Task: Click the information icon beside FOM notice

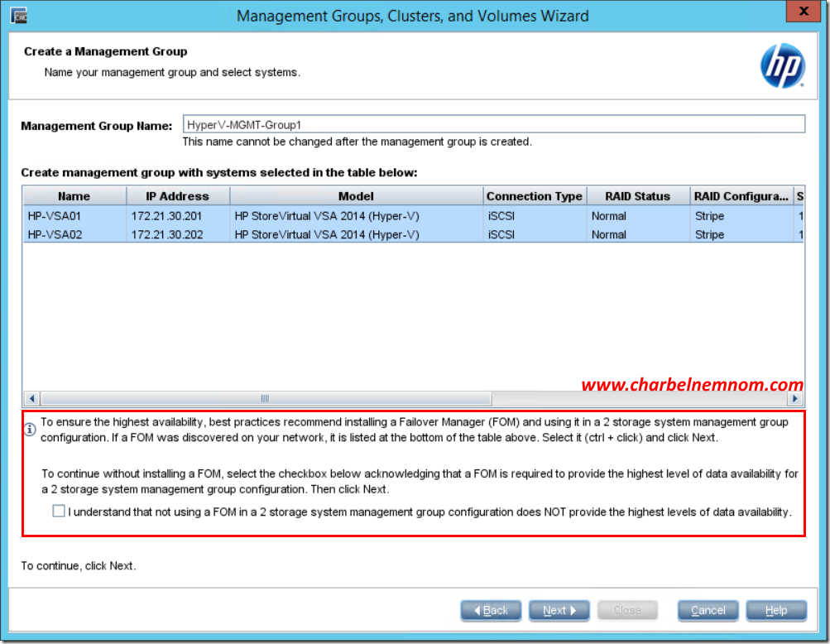Action: [30, 430]
